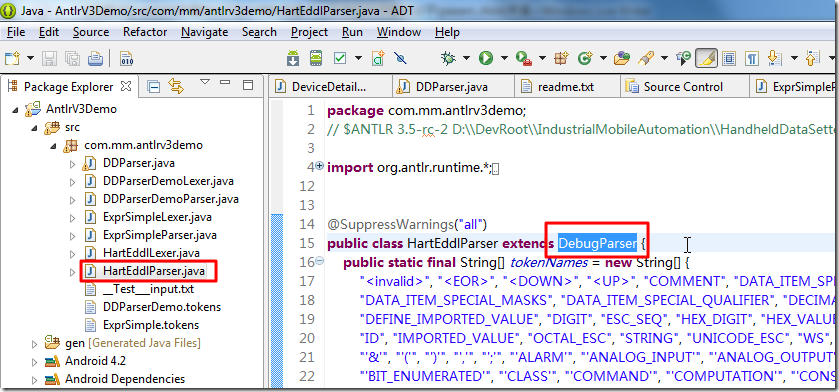Select HartEddlParser.java in the tree
The width and height of the screenshot is (839, 392).
[x=154, y=271]
